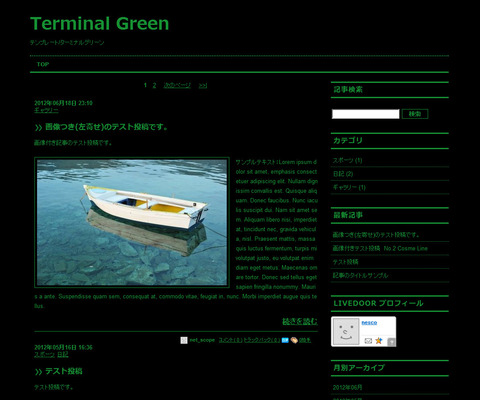Click the blog subtitle テンプレート/ターミナルグリーン

click(67, 43)
